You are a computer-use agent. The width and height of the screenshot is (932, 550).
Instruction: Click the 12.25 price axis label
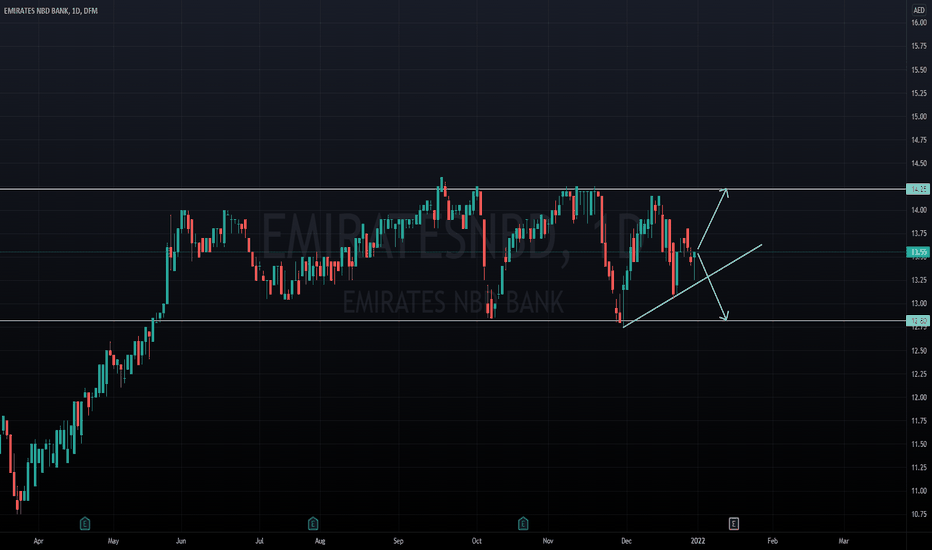click(x=919, y=374)
